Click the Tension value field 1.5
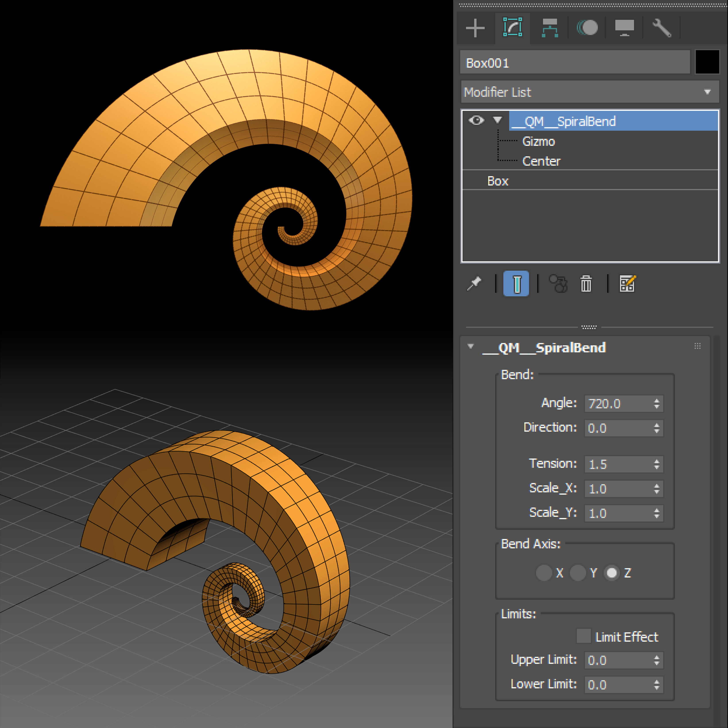 [x=618, y=464]
